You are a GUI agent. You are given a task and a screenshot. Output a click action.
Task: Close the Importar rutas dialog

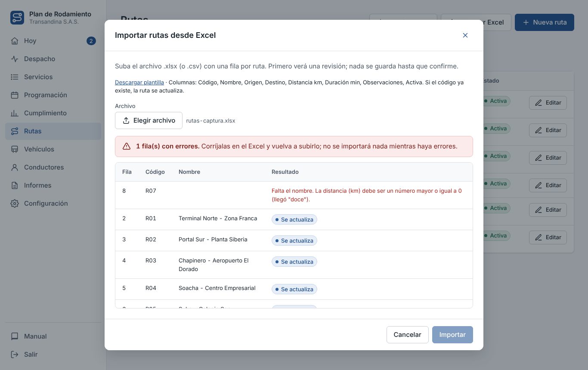pyautogui.click(x=465, y=35)
